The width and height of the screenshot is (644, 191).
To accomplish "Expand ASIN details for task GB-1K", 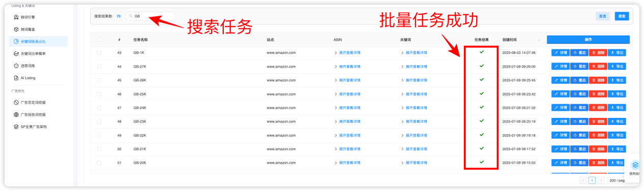I will (x=347, y=52).
